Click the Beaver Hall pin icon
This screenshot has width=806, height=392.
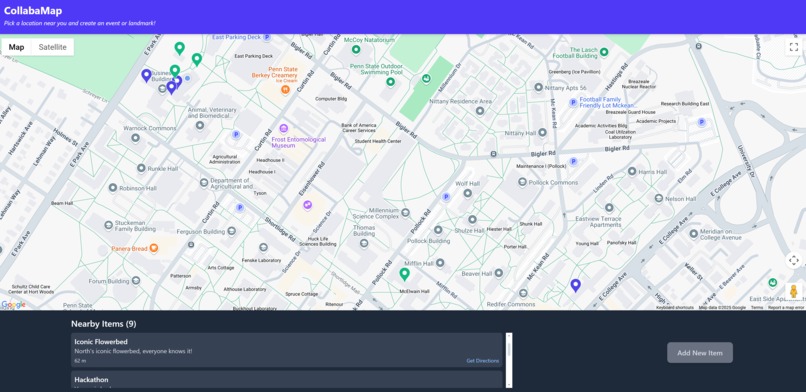pos(498,273)
